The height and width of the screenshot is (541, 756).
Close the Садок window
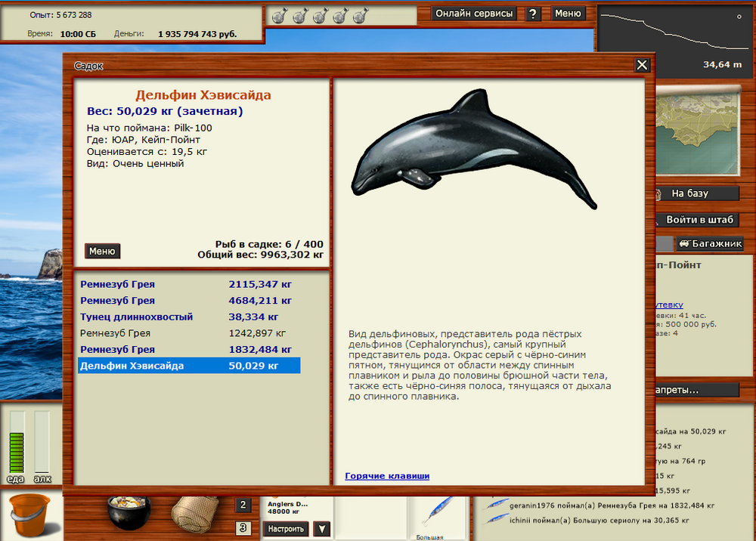tap(642, 66)
